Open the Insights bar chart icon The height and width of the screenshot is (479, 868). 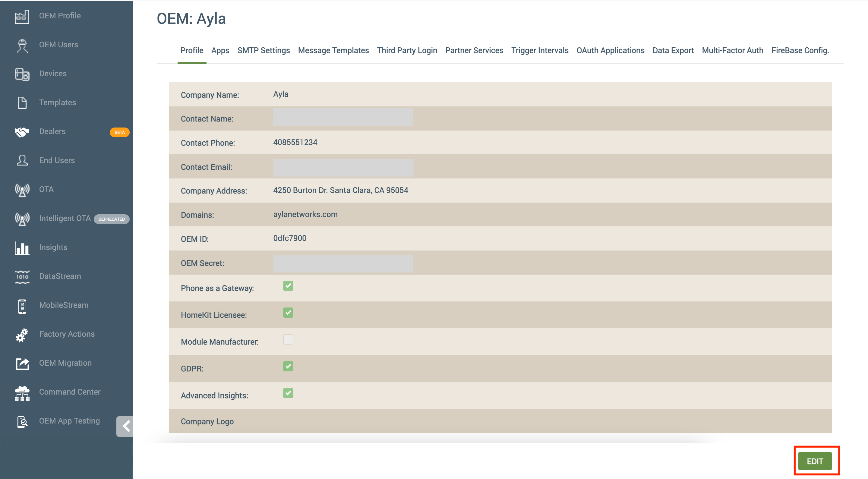[x=22, y=248]
